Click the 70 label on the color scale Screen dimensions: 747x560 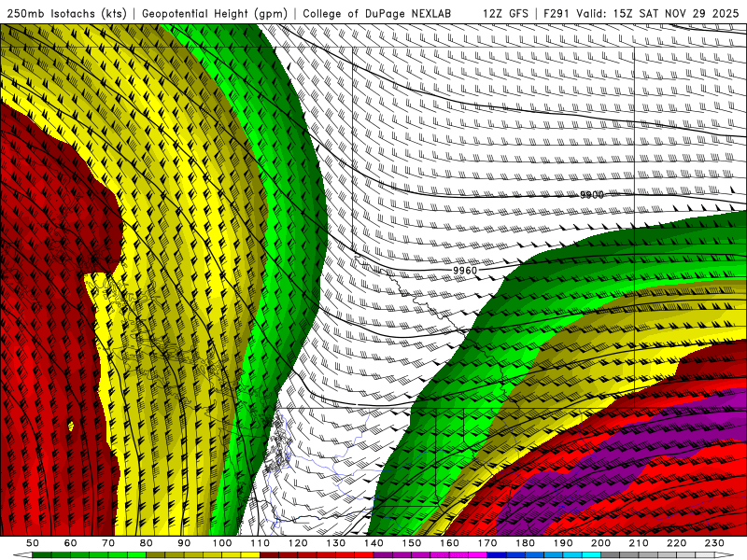pyautogui.click(x=108, y=543)
